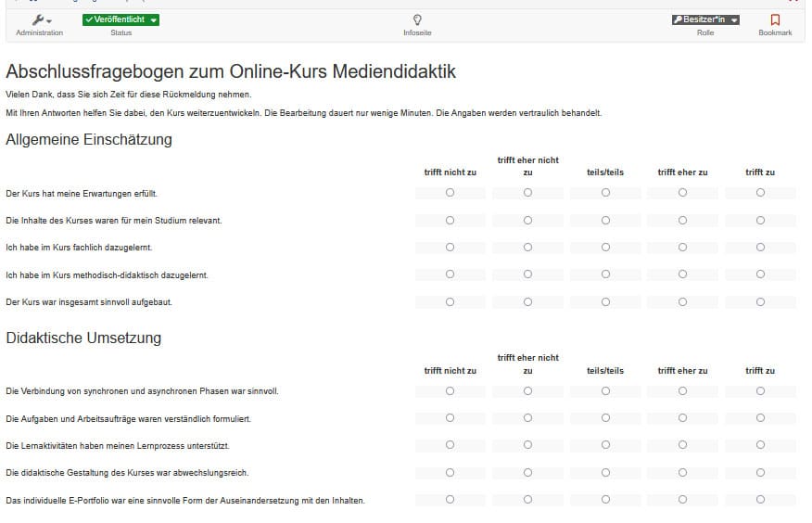Click the Rolle label under Besitzer*in
The width and height of the screenshot is (812, 523).
705,33
